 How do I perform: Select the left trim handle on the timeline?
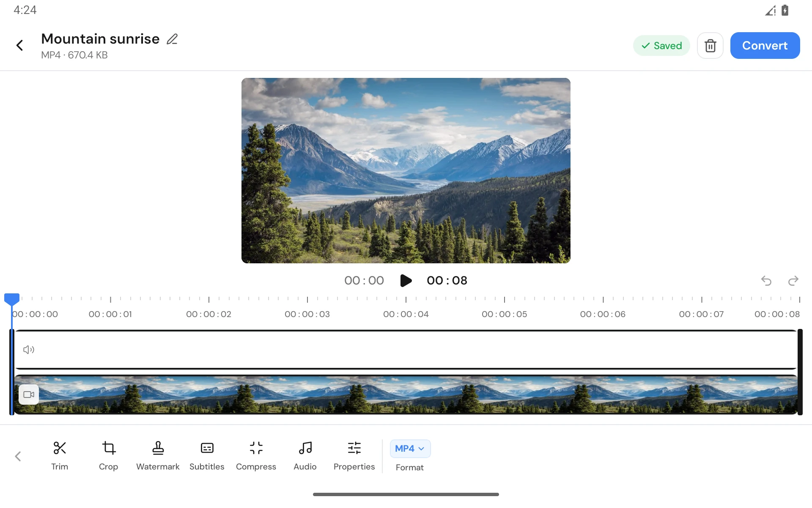coord(12,372)
